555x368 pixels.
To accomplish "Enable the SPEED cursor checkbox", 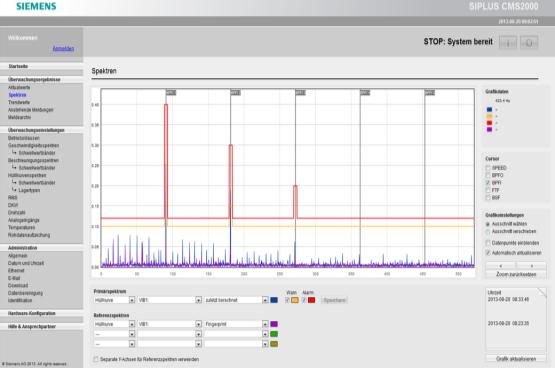I will pos(488,168).
